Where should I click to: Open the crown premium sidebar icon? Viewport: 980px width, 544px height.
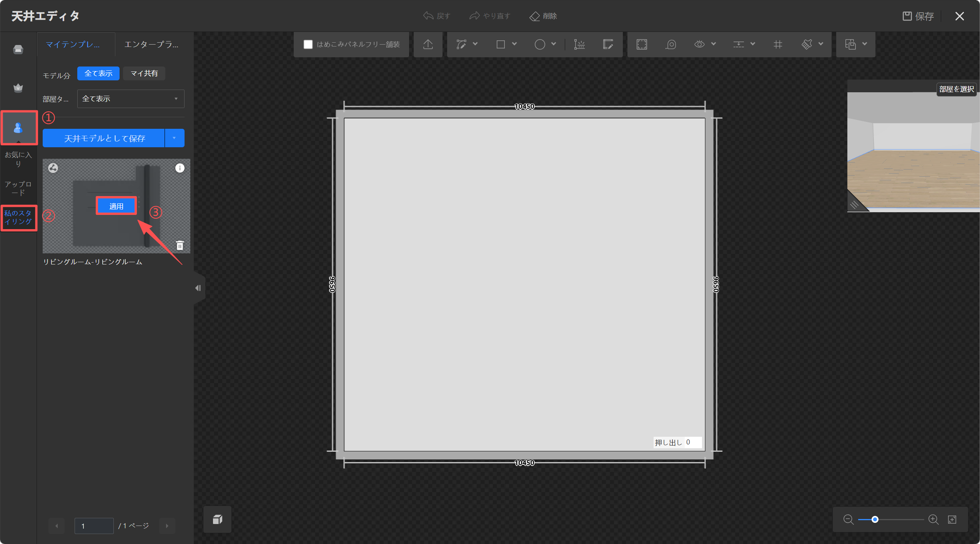(x=18, y=88)
